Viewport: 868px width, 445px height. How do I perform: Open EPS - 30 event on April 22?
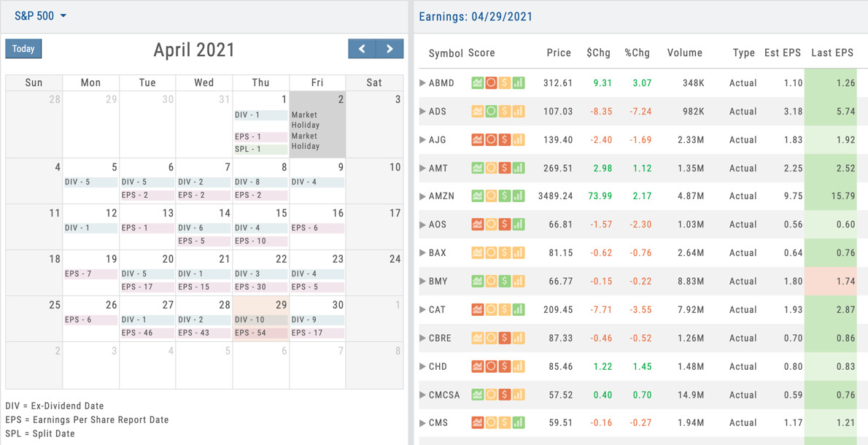260,287
